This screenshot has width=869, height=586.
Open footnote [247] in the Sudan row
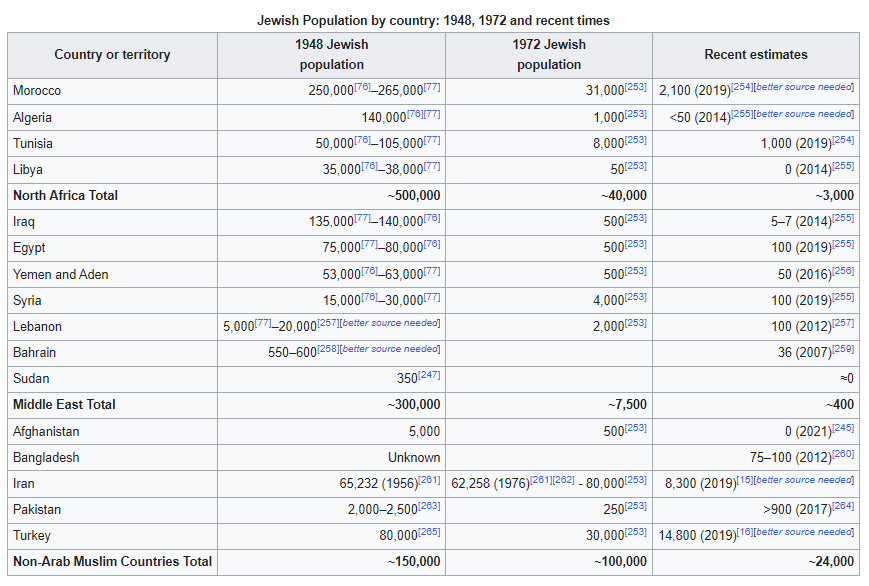(x=430, y=375)
